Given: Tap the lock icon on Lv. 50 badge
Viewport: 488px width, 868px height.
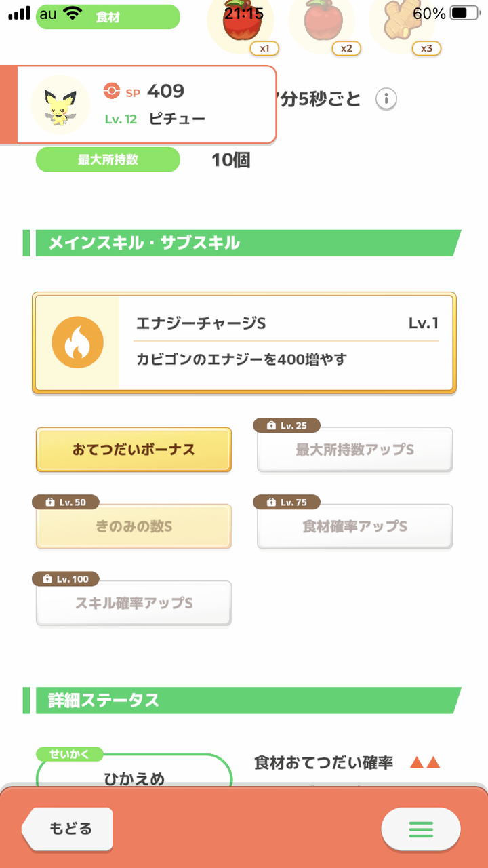Looking at the screenshot, I should coord(49,502).
